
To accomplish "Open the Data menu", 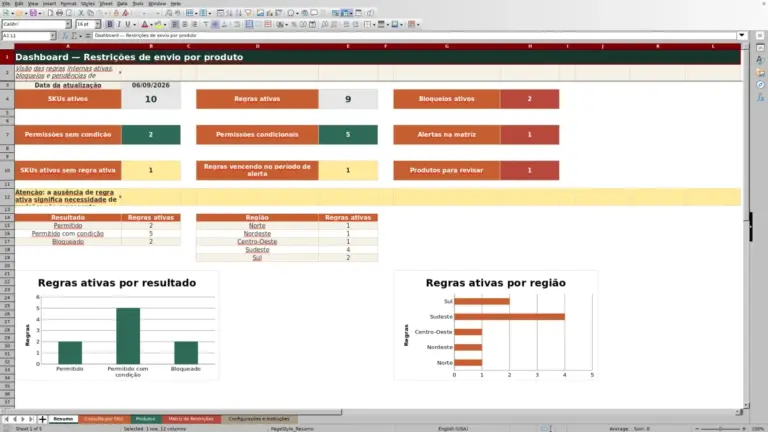I will [122, 3].
